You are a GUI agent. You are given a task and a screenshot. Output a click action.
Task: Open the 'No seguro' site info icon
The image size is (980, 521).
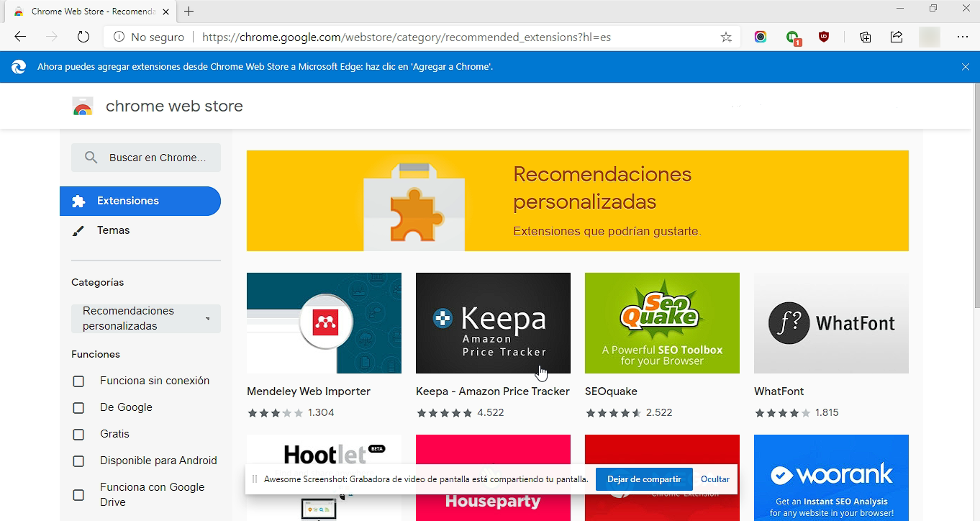(x=119, y=37)
